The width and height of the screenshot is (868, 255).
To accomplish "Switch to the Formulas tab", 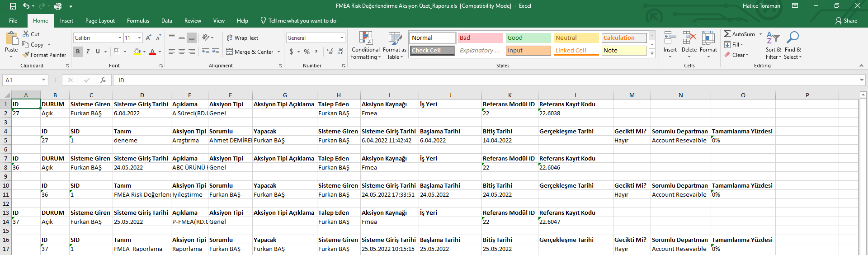I will 138,21.
